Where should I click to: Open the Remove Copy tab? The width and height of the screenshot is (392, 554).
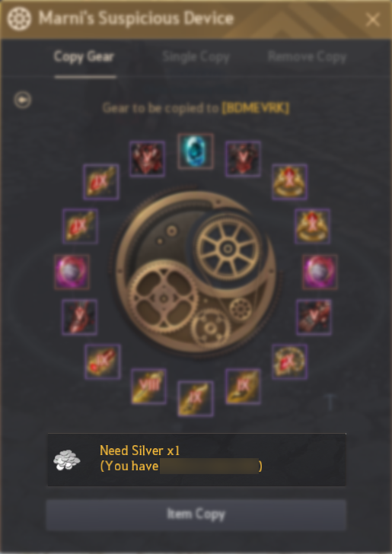[x=307, y=56]
